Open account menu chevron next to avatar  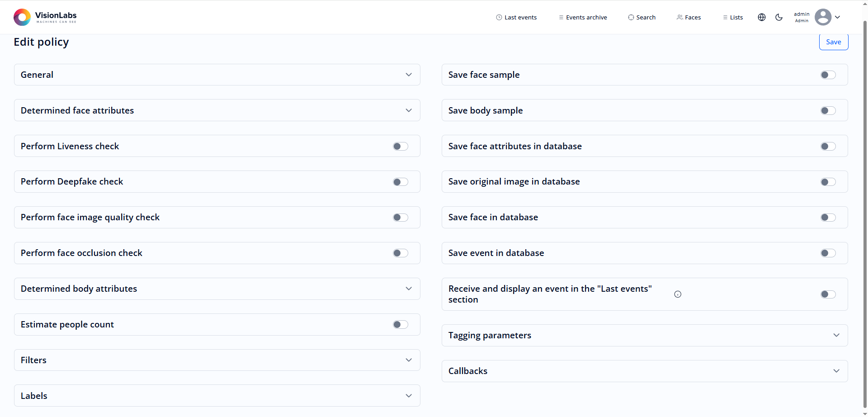(x=837, y=17)
